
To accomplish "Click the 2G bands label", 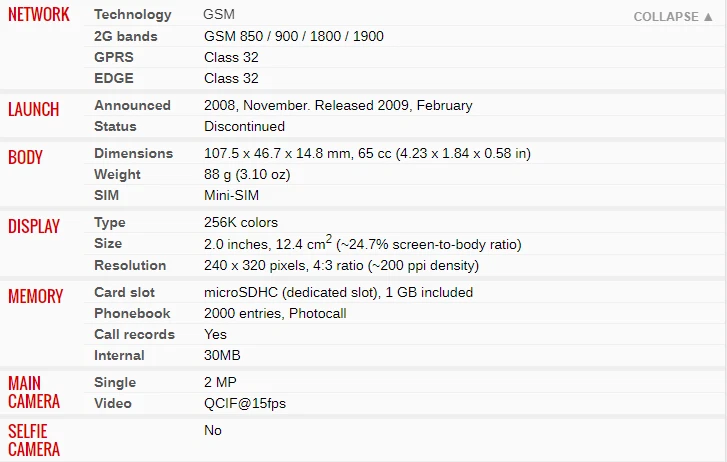I will (126, 36).
